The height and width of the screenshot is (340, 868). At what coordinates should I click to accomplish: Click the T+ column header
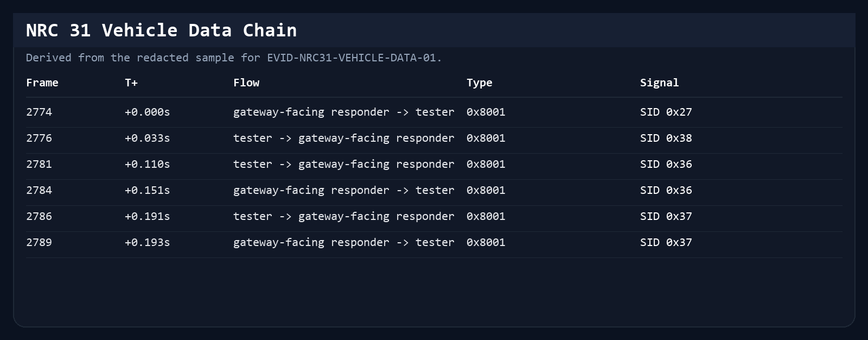click(131, 83)
